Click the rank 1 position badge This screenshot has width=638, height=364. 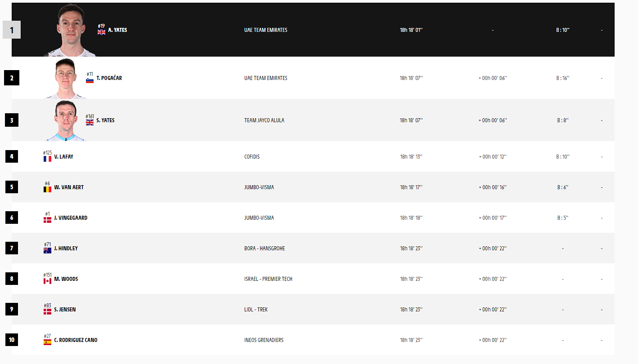(x=12, y=30)
